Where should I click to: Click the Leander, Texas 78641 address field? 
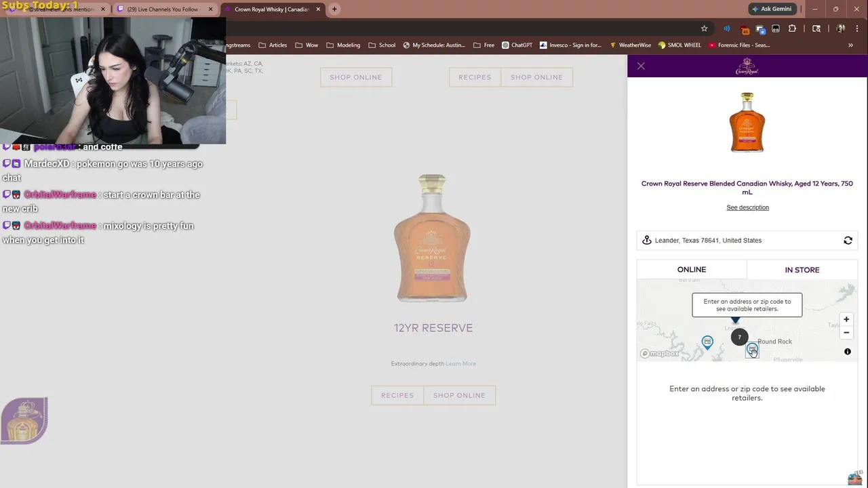747,241
